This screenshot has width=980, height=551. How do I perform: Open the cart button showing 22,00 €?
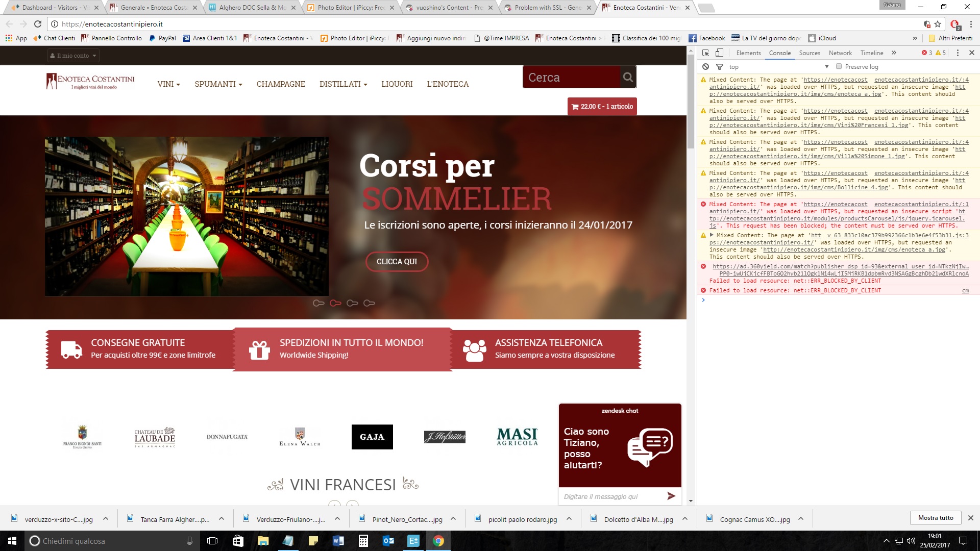[602, 107]
